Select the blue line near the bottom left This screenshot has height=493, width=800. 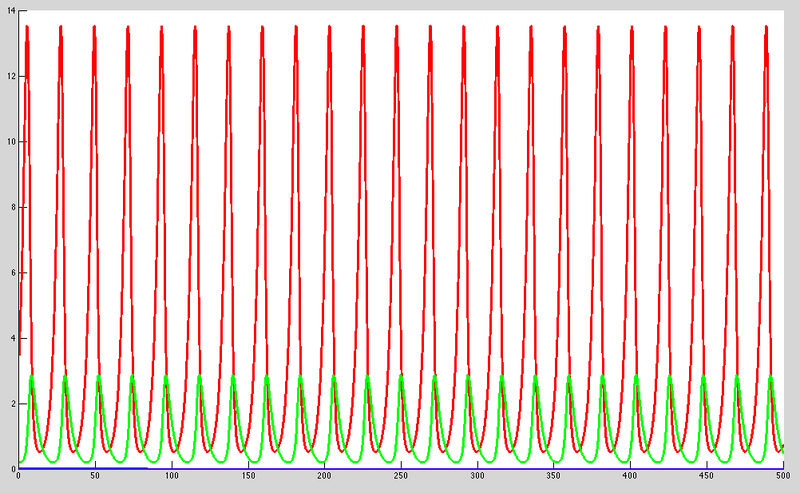click(80, 467)
